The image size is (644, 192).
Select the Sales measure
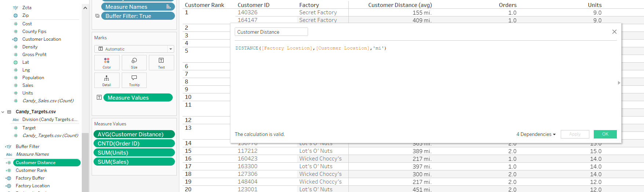point(28,85)
